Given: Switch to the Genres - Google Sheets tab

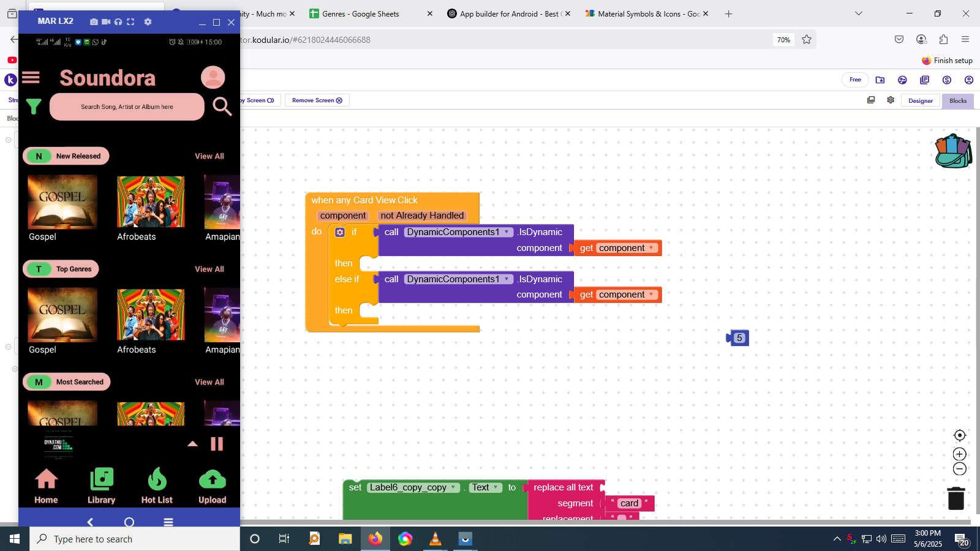Looking at the screenshot, I should [360, 14].
